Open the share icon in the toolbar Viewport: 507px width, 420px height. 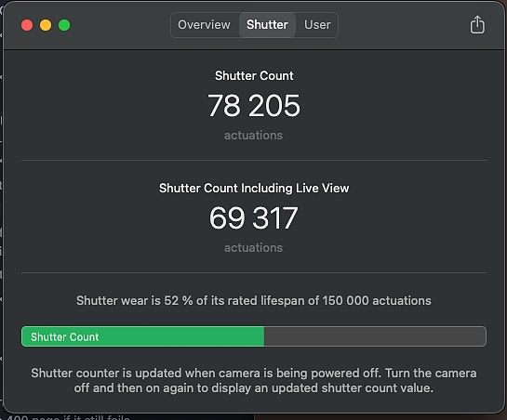(477, 24)
